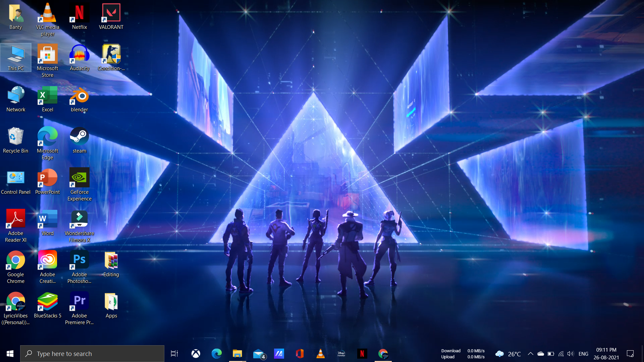Screen dimensions: 644x362
Task: Select the PowerPoint desktop shortcut
Action: point(47,182)
